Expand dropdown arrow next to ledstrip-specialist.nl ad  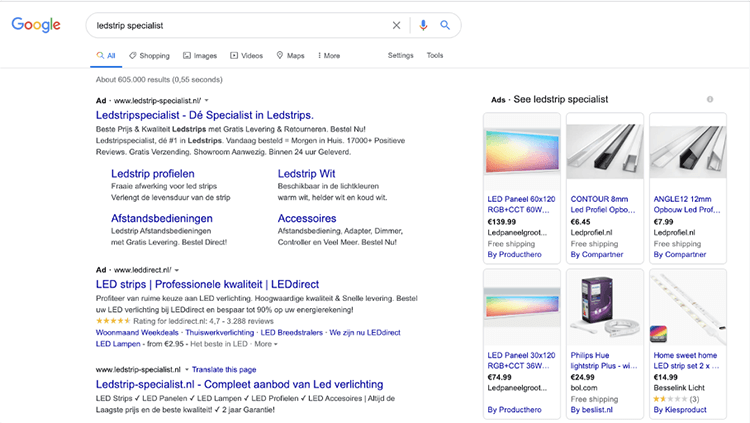(207, 101)
